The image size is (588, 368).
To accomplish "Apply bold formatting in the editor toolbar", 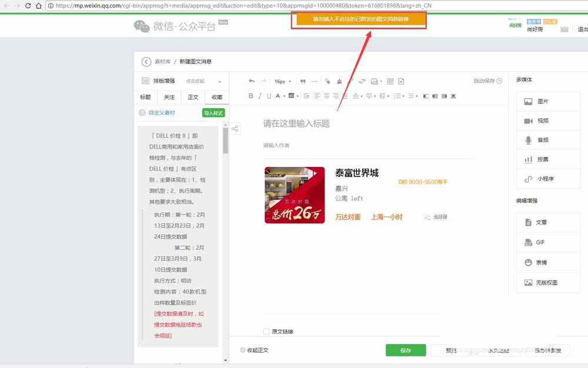I will pyautogui.click(x=251, y=96).
